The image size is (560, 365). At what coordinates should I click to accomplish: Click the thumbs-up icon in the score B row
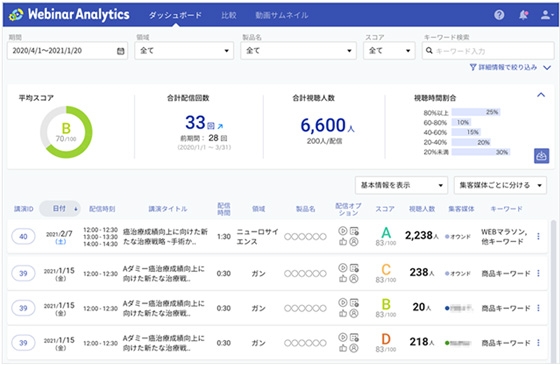pyautogui.click(x=343, y=314)
